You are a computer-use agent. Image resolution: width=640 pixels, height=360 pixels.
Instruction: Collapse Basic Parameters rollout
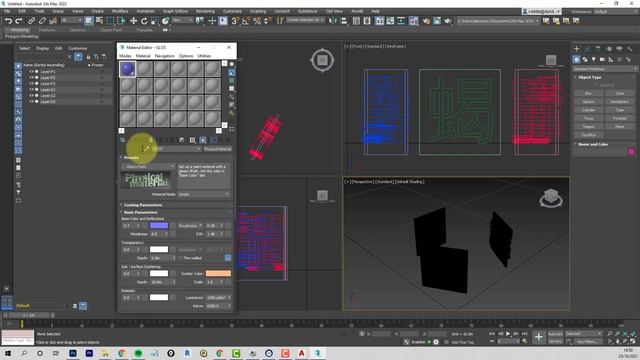[x=140, y=212]
